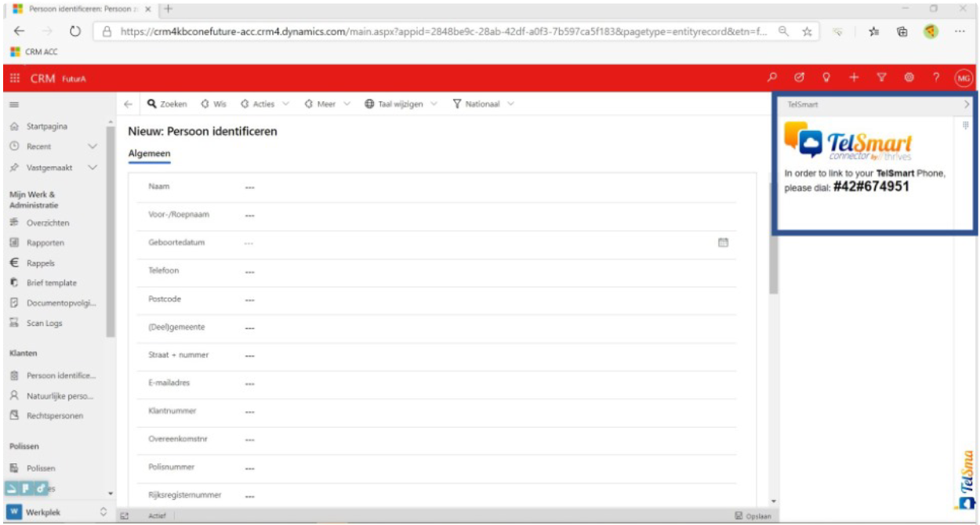The width and height of the screenshot is (980, 525).
Task: Click the help question mark icon
Action: pyautogui.click(x=936, y=78)
